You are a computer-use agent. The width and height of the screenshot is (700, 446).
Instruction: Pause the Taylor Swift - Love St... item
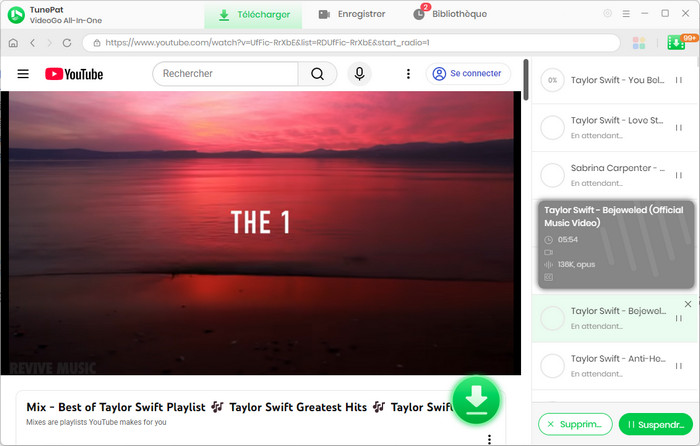[x=679, y=128]
